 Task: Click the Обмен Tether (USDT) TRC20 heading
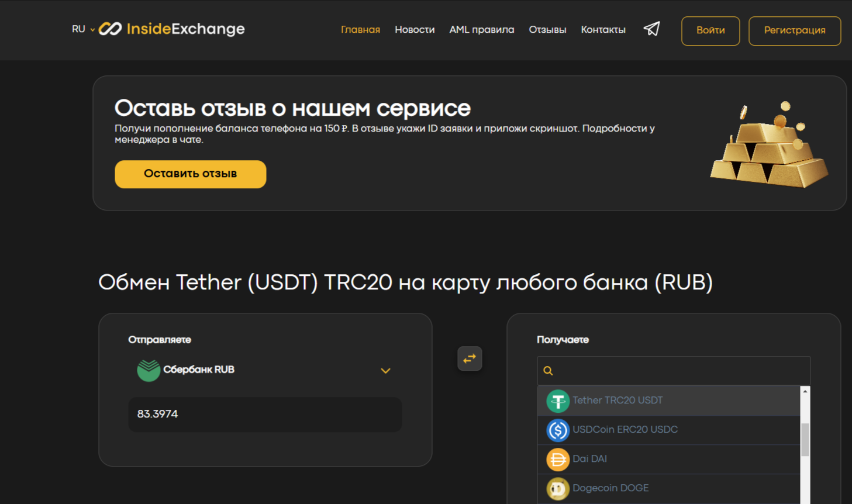point(405,282)
